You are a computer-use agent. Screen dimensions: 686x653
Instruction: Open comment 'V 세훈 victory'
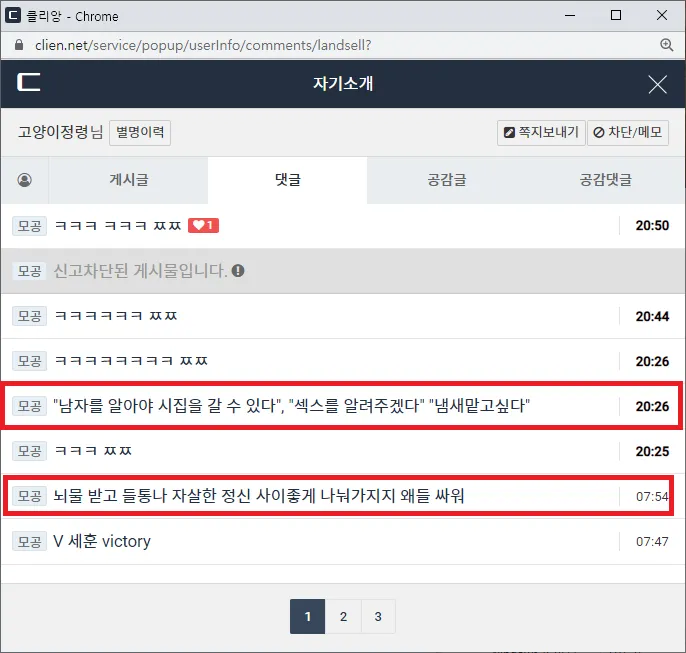pyautogui.click(x=102, y=541)
